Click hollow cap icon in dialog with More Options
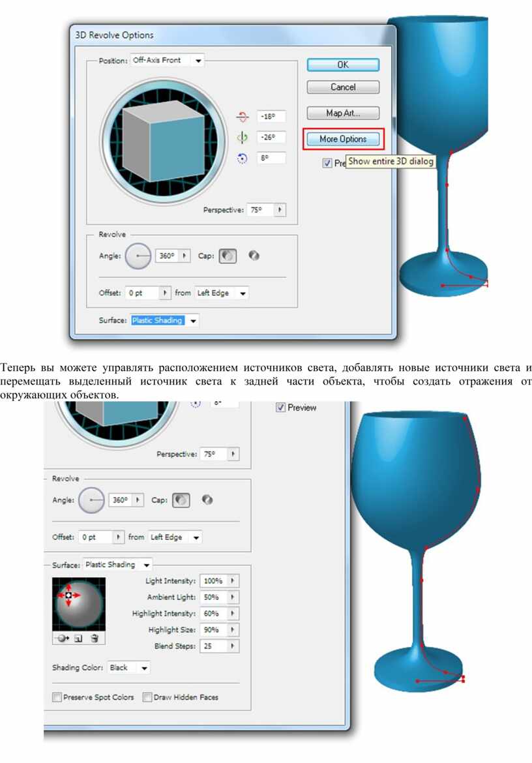Screen dimensions: 532x763 (254, 256)
